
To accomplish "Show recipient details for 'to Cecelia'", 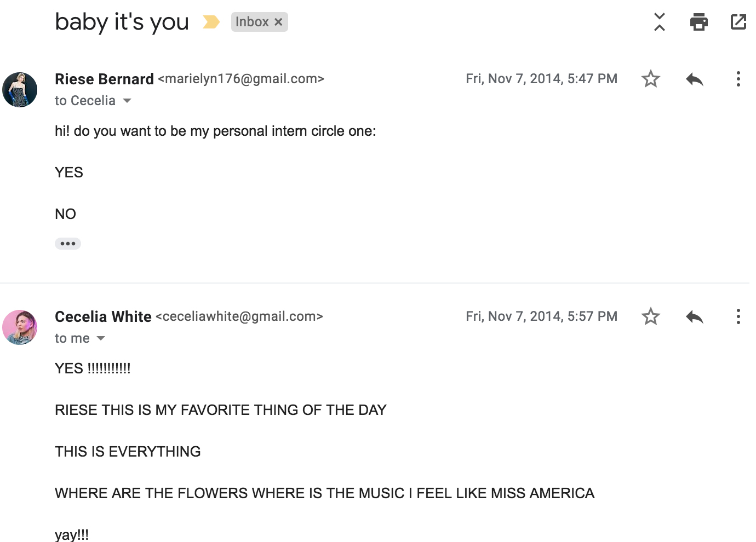I will pos(127,101).
